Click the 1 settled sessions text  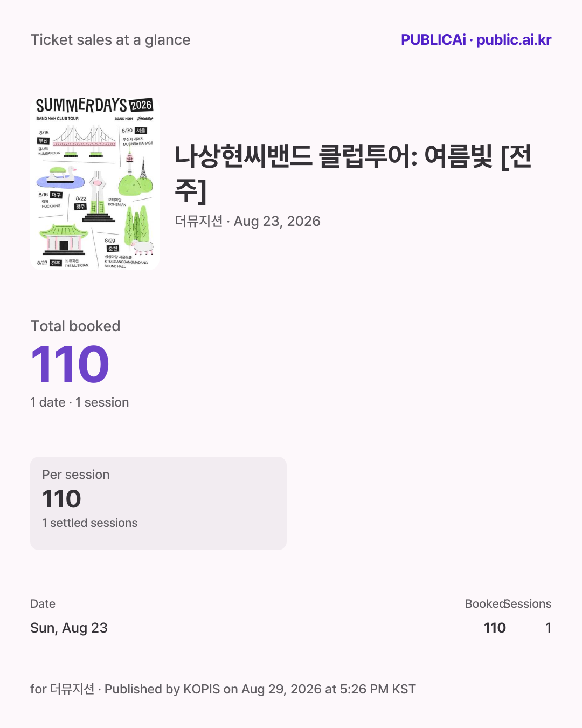tap(89, 523)
